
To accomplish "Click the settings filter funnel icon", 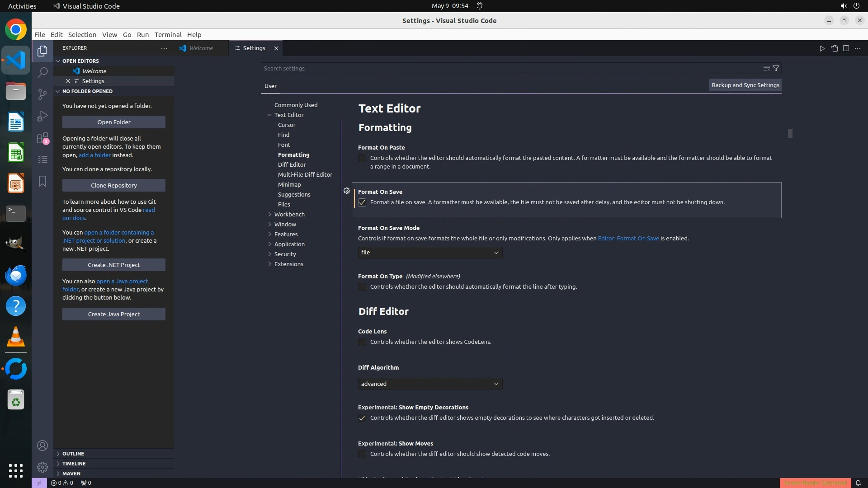I will coord(776,68).
